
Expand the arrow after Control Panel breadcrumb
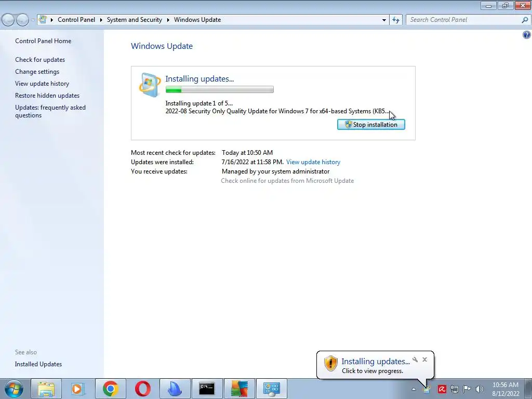(101, 20)
